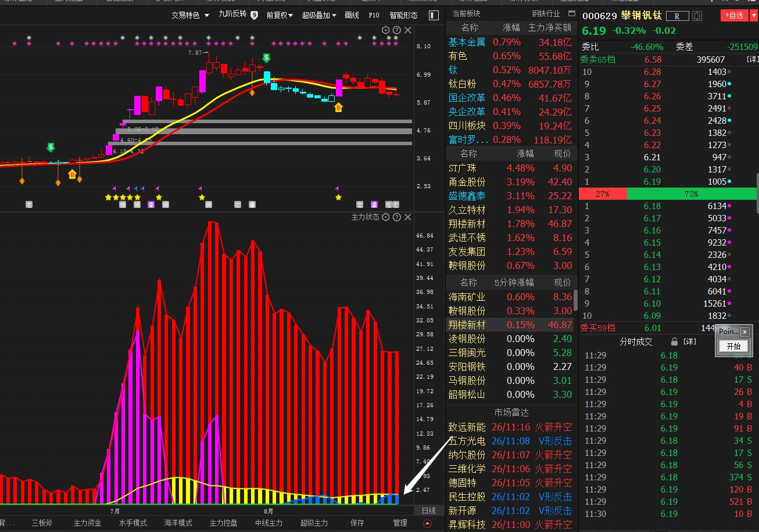Open 久立特材 stock row
Viewport: 759px width, 532px height.
pos(511,210)
